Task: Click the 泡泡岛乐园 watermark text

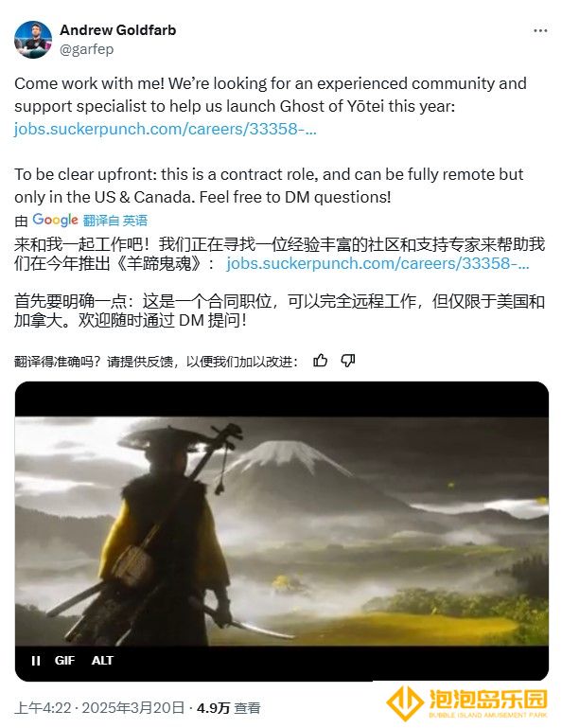Action: (487, 699)
